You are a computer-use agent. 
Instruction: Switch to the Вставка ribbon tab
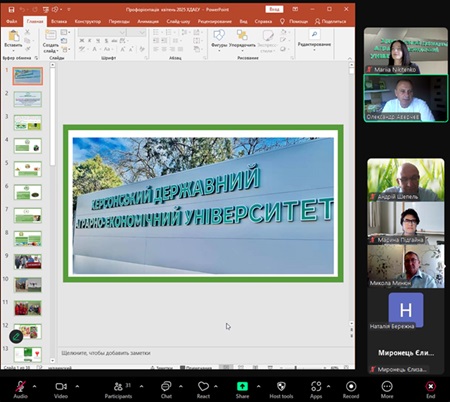(59, 21)
